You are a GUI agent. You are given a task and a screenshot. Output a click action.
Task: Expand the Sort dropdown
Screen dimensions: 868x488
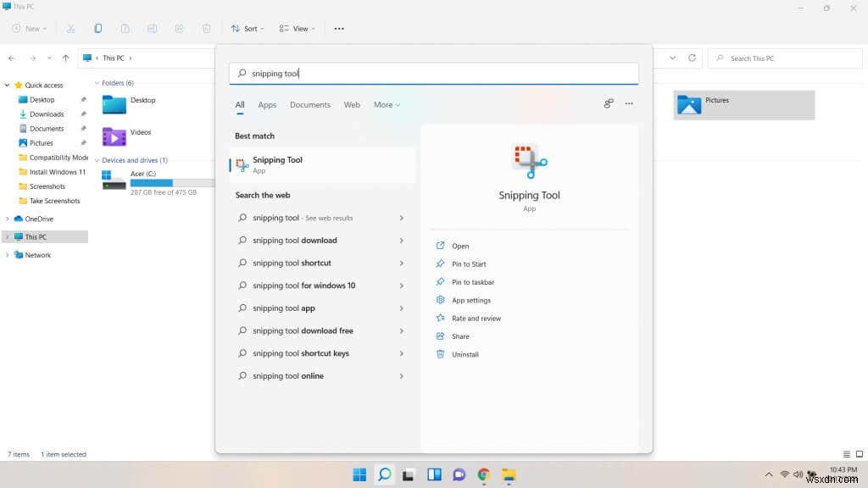[247, 28]
